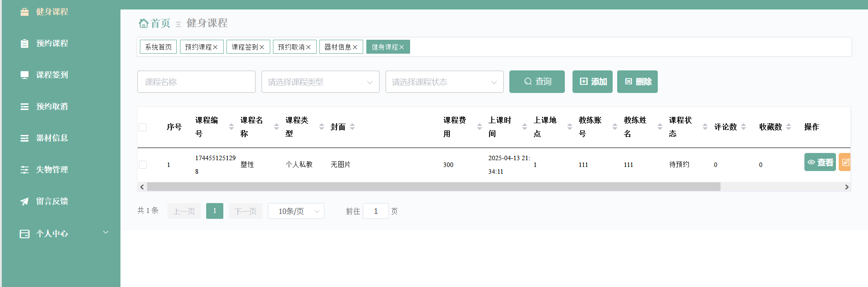Close the 预约取消 tab with its X
The height and width of the screenshot is (287, 868).
[308, 47]
